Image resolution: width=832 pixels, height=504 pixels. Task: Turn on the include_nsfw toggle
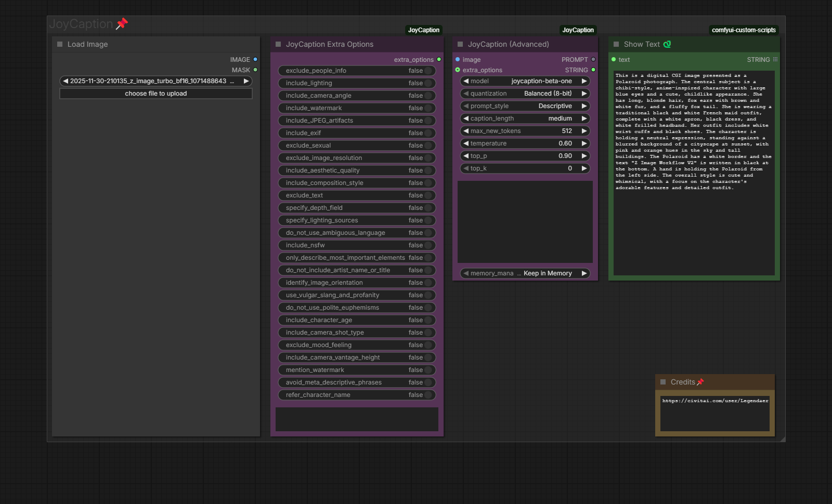tap(428, 245)
